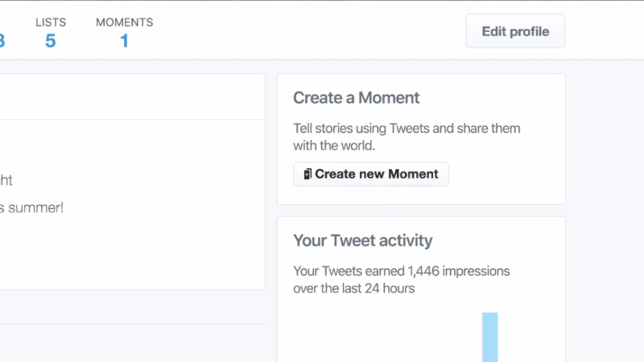
Task: Click the "over the last 24 hours" text
Action: pyautogui.click(x=354, y=288)
